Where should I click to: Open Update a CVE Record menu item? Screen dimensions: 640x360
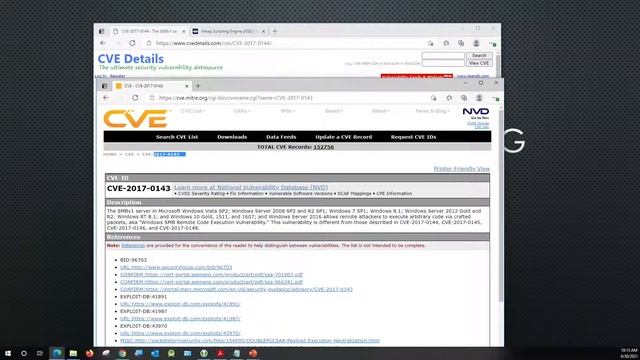[x=344, y=137]
